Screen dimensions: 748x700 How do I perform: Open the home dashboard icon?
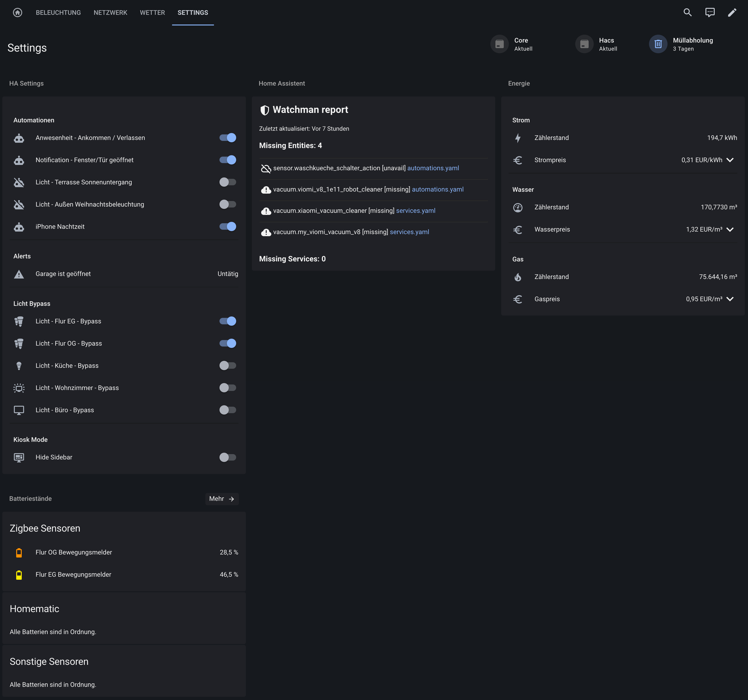[17, 12]
